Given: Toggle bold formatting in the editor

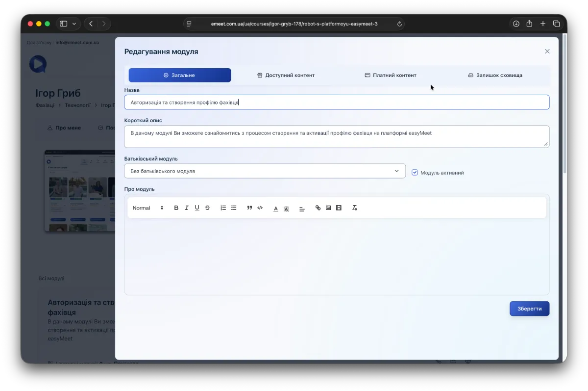Looking at the screenshot, I should [x=176, y=208].
